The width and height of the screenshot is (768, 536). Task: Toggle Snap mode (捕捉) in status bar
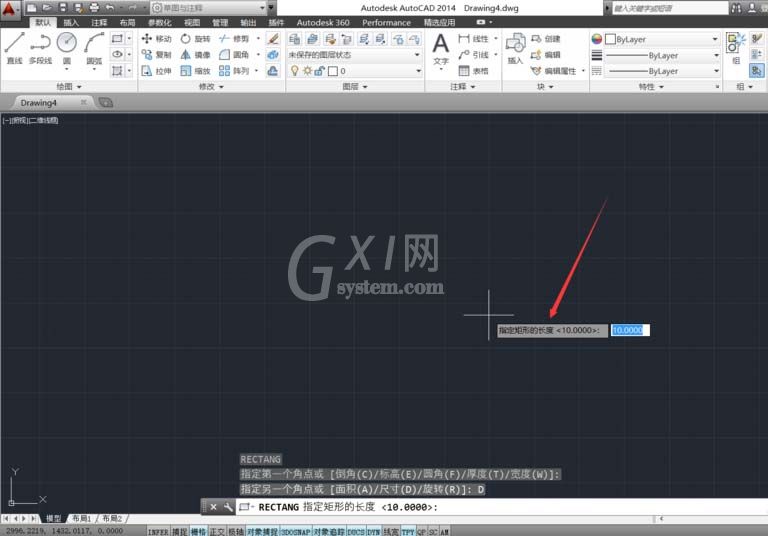click(179, 532)
